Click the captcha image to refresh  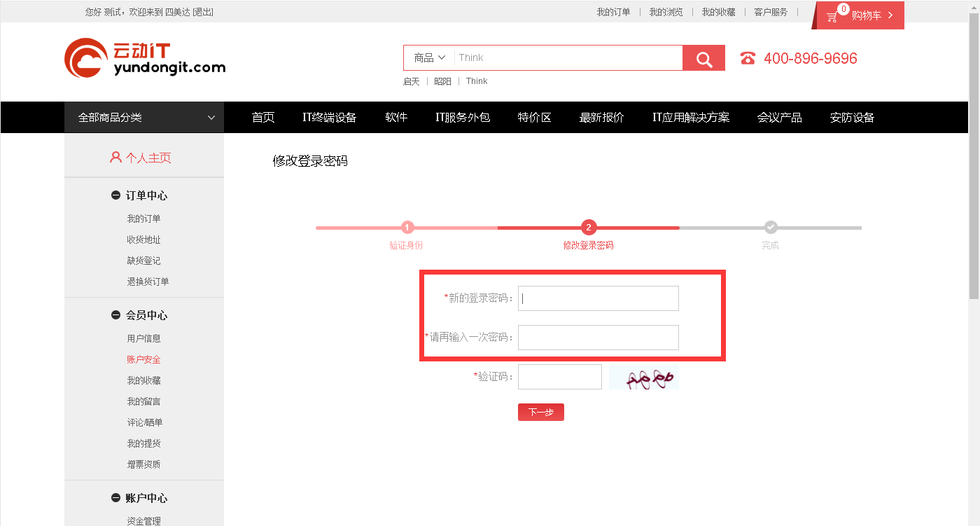click(x=643, y=377)
